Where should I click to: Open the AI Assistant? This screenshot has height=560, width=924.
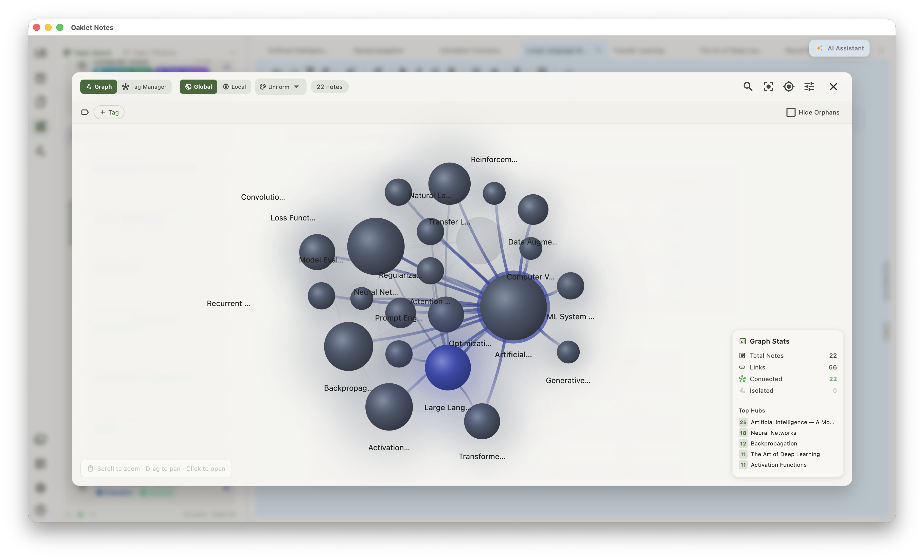[x=839, y=48]
